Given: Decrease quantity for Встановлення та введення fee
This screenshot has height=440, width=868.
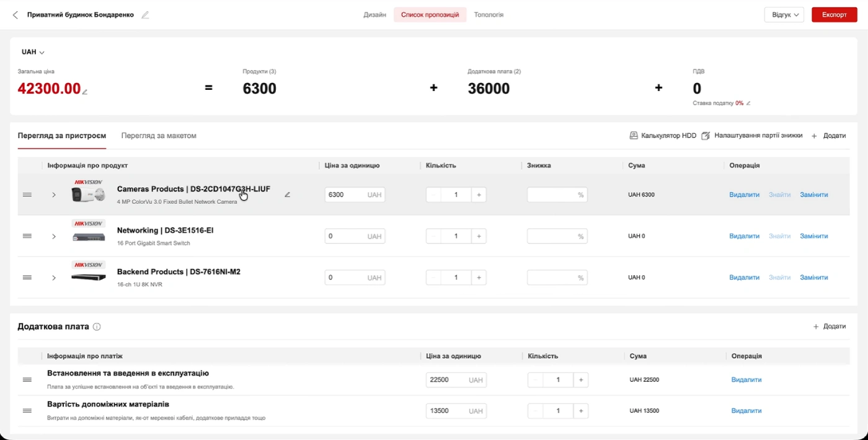Looking at the screenshot, I should coord(535,380).
